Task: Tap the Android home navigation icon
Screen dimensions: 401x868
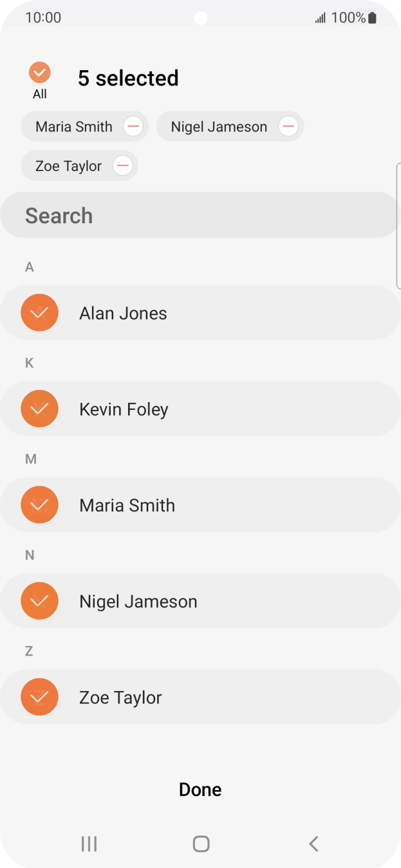Action: (x=201, y=844)
